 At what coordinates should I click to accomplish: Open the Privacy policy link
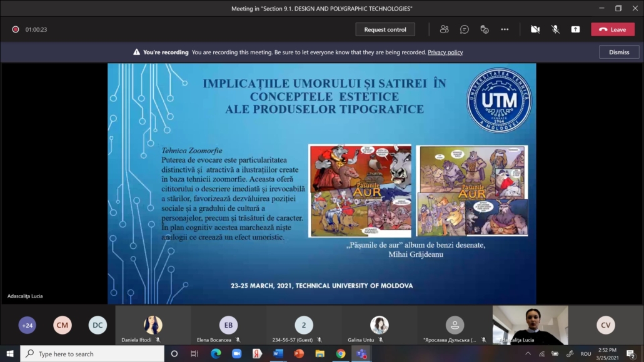(x=445, y=52)
